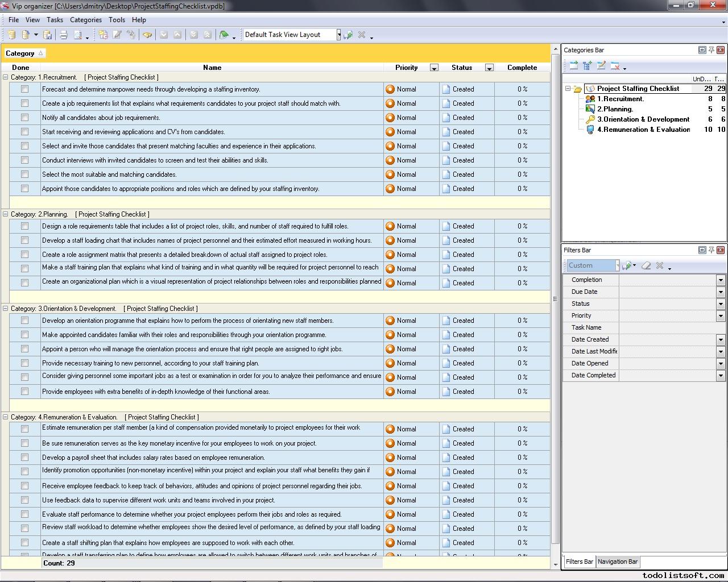Select 3.Orientation & Development category
Image resolution: width=728 pixels, height=582 pixels.
point(643,119)
